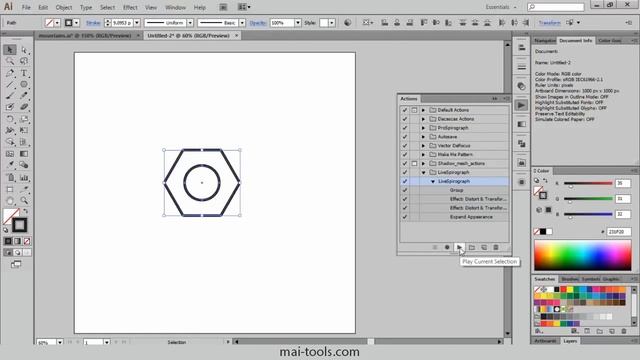Switch to the Layers panel tab
640x360 pixels.
[x=570, y=341]
